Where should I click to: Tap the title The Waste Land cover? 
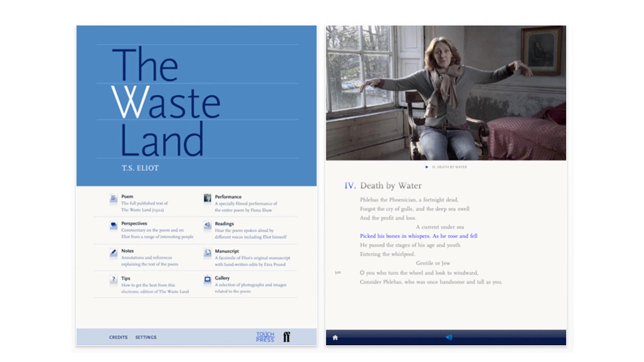tap(166, 101)
